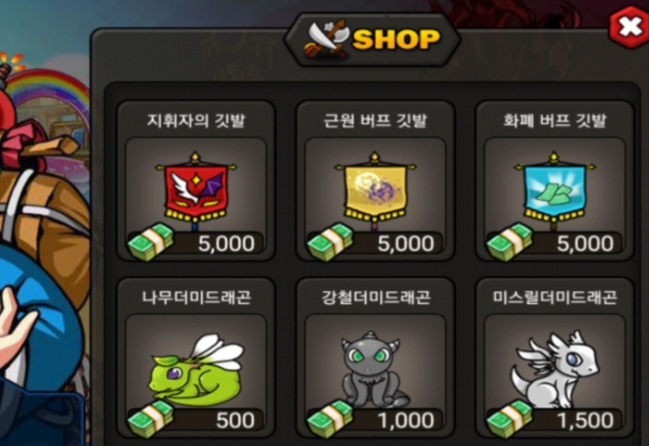Purchase the wood dragon for 500
Image resolution: width=649 pixels, height=446 pixels.
pos(196,420)
